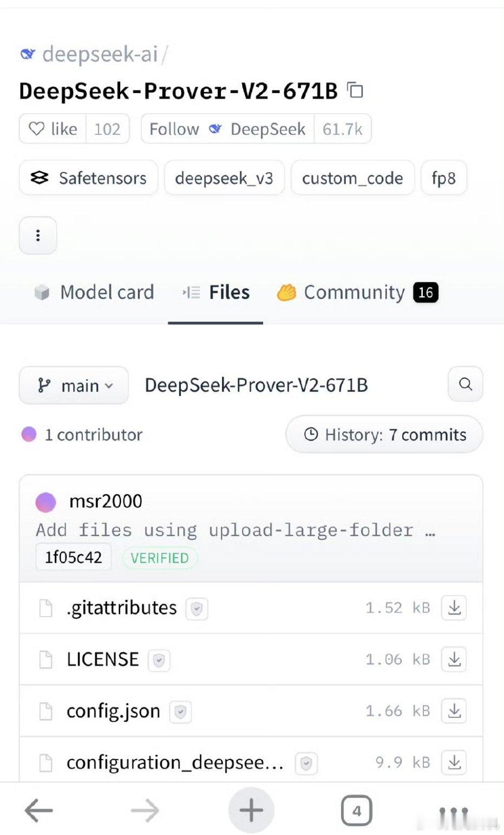The image size is (504, 835).
Task: Switch to the Community tab
Action: 357,292
